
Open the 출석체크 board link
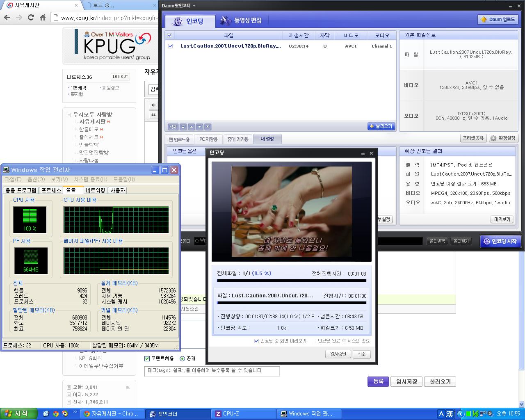(x=89, y=137)
